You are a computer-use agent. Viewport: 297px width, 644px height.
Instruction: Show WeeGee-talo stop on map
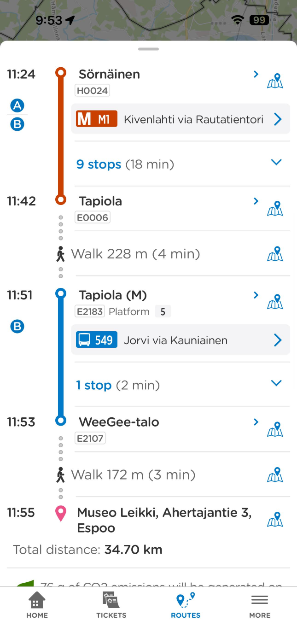275,429
